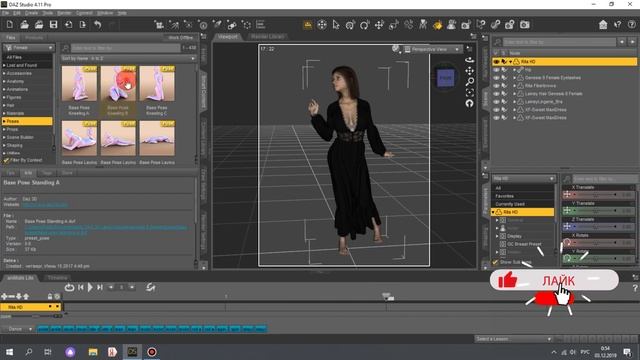Hide Leroy Hair Genesis 8 Female
Screen dimensions: 640x360
(496, 93)
